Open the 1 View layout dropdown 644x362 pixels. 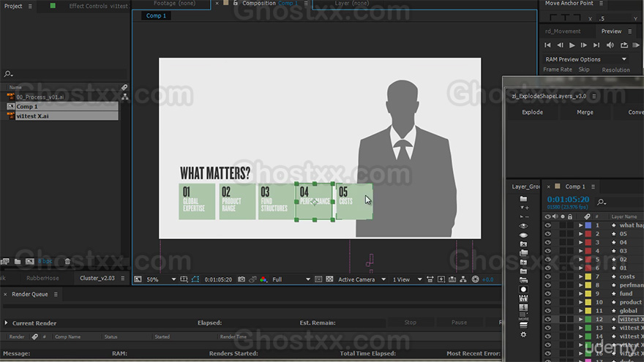pyautogui.click(x=407, y=279)
